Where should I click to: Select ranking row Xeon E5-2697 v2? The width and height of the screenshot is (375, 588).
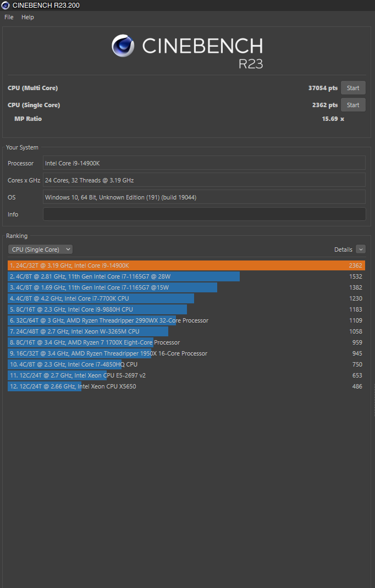[186, 375]
